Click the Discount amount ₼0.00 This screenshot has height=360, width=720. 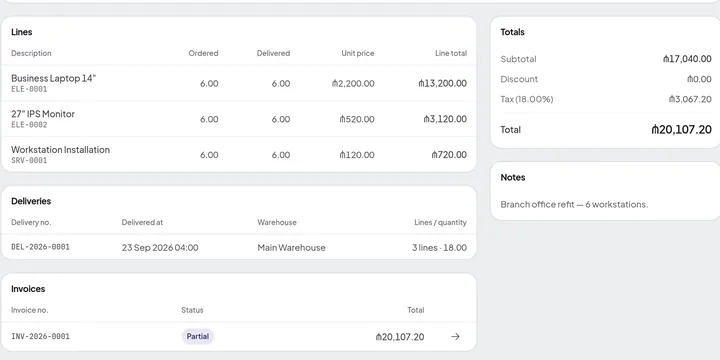tap(699, 79)
